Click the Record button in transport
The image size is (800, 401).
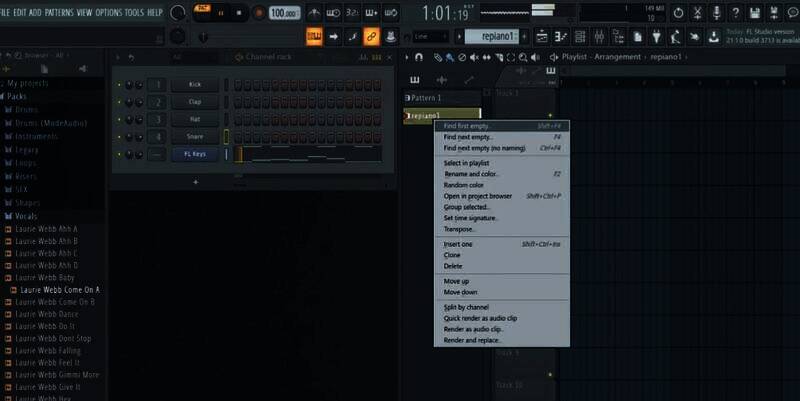click(x=259, y=13)
